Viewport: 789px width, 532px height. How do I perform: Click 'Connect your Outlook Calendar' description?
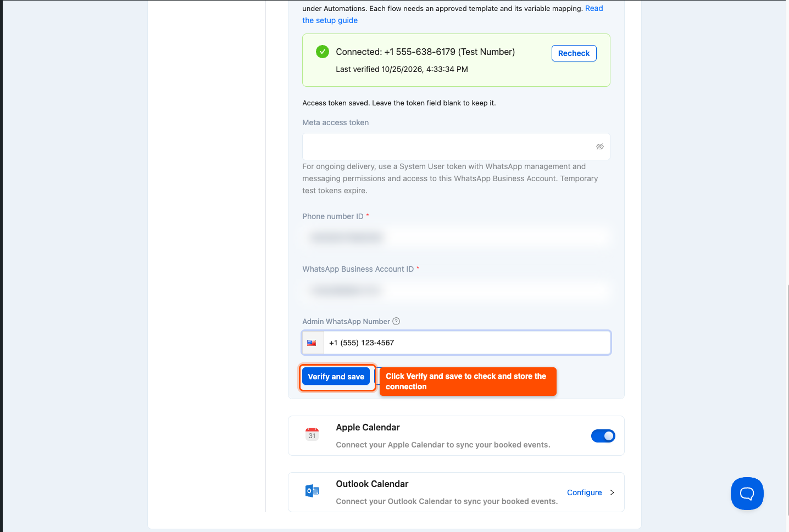pyautogui.click(x=447, y=501)
